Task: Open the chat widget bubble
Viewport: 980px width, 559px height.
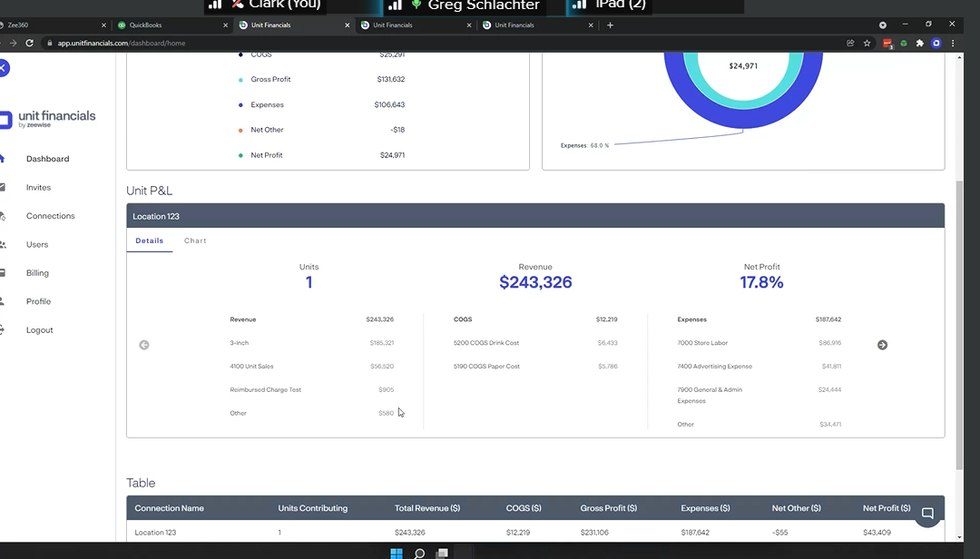Action: [x=927, y=514]
